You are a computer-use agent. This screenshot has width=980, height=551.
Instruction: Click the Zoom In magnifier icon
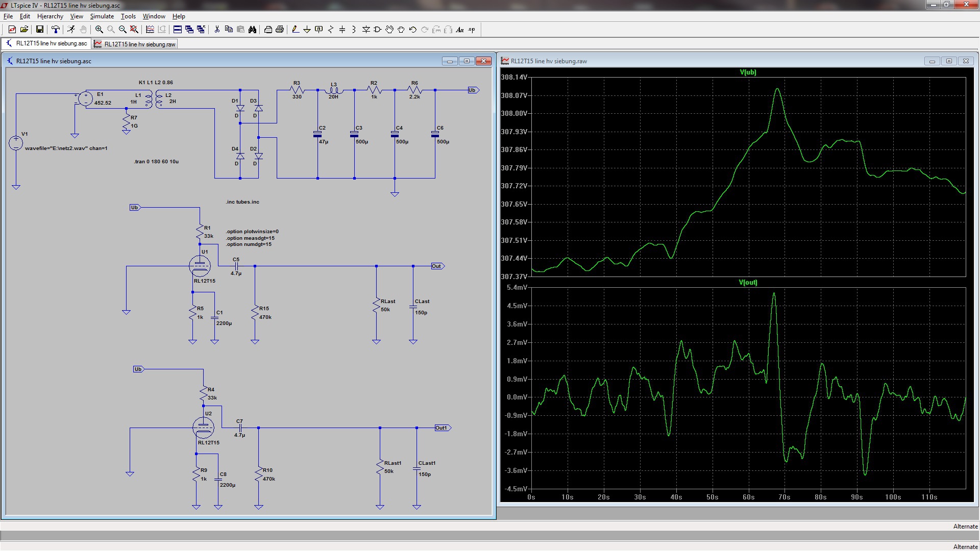pos(99,30)
